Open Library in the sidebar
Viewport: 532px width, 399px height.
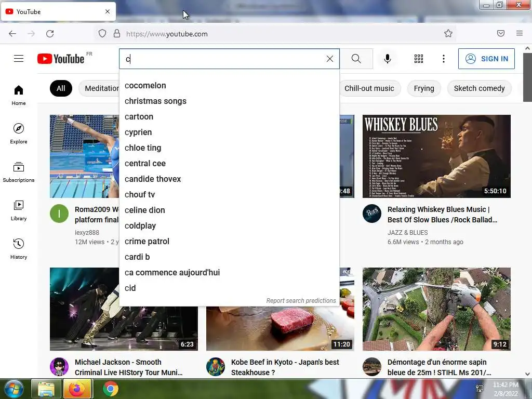[19, 211]
